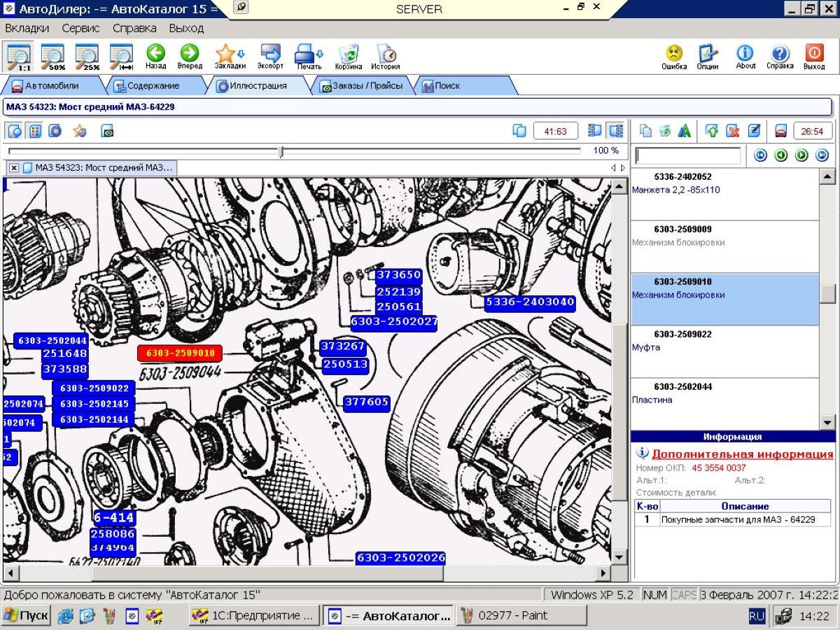Open the Справка menu in the menu bar
This screenshot has height=630, width=840.
134,29
